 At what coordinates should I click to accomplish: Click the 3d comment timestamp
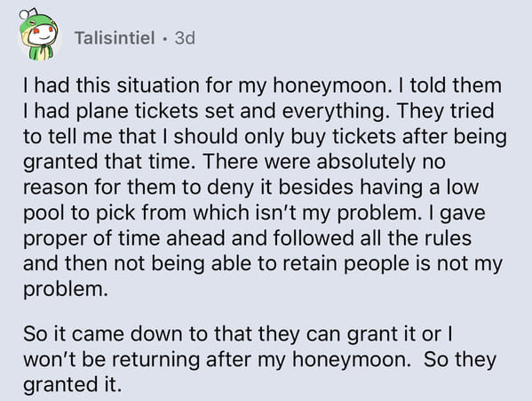pyautogui.click(x=185, y=37)
